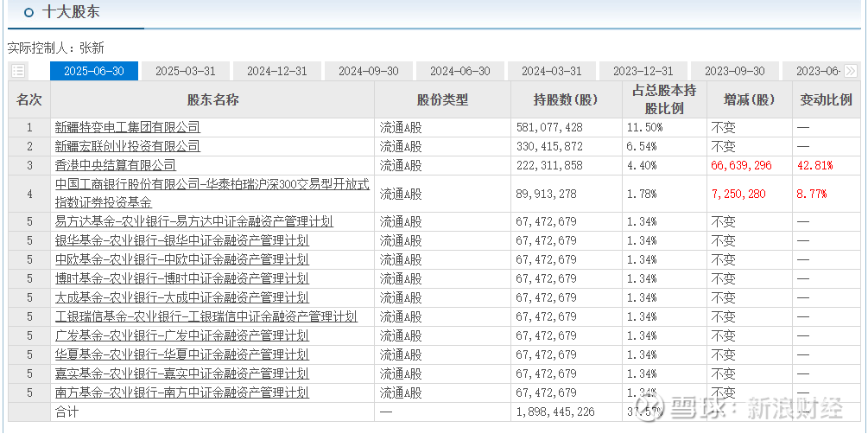Switch to the 2025-03-31 tab
Viewport: 868px width, 434px height.
186,71
